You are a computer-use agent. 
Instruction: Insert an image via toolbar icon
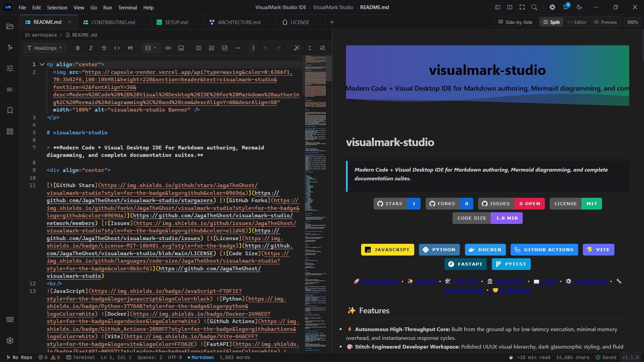point(181,48)
